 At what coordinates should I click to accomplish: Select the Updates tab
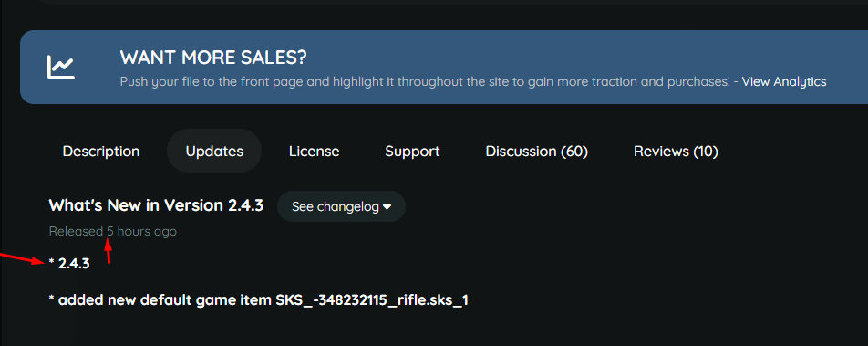coord(214,152)
